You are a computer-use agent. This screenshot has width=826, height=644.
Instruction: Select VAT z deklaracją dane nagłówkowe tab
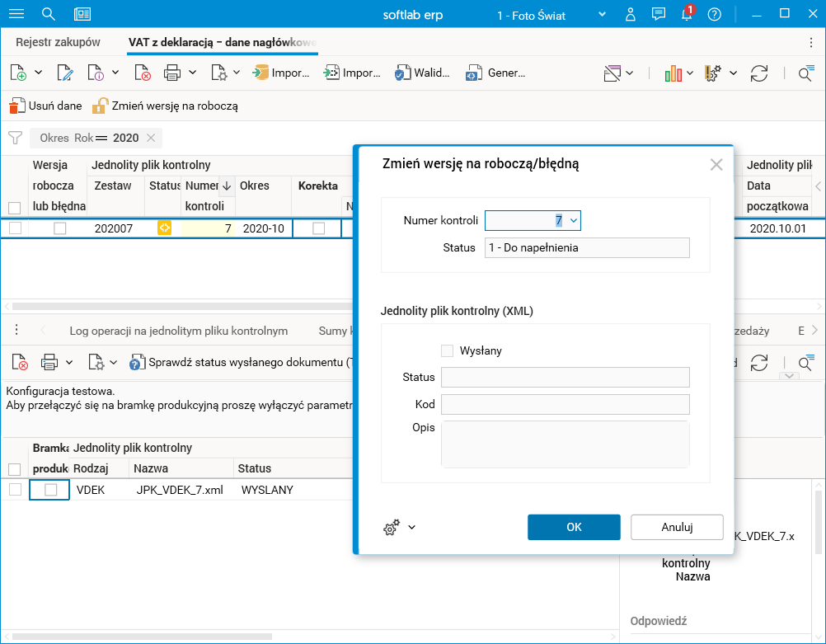click(223, 42)
